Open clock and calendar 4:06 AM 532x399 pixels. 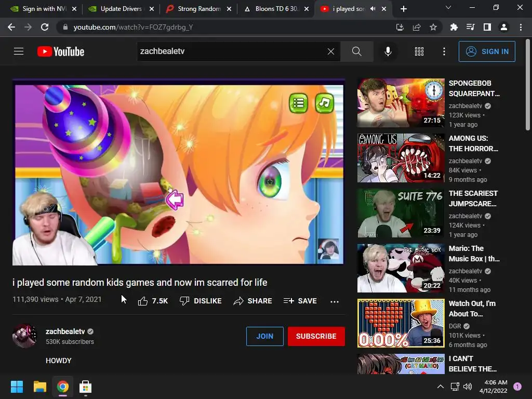(x=494, y=387)
